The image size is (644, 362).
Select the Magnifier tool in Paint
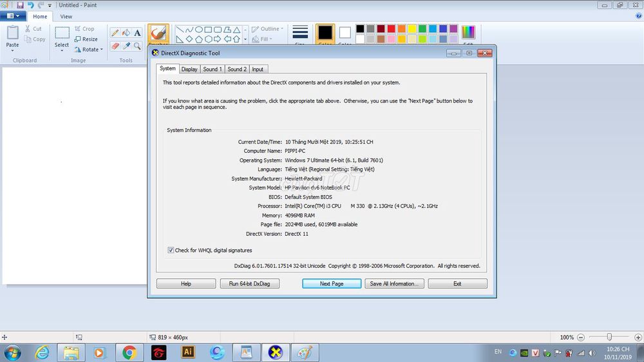point(137,46)
